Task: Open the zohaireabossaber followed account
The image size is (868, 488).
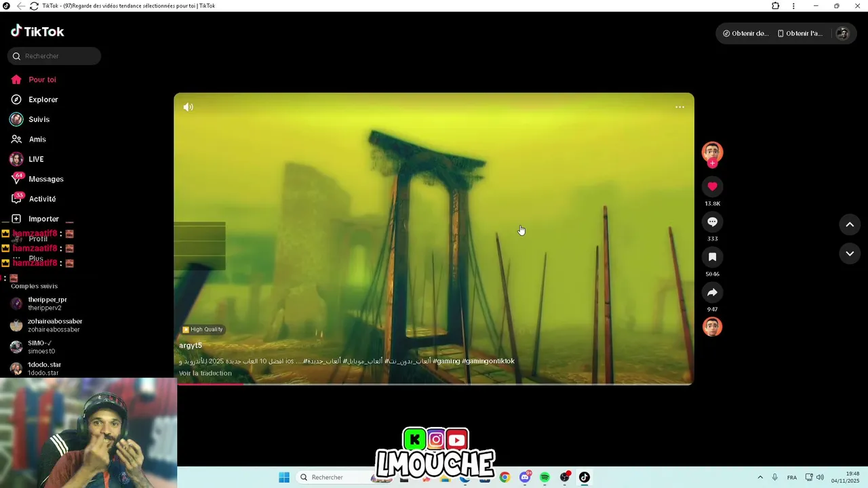Action: tap(47, 325)
